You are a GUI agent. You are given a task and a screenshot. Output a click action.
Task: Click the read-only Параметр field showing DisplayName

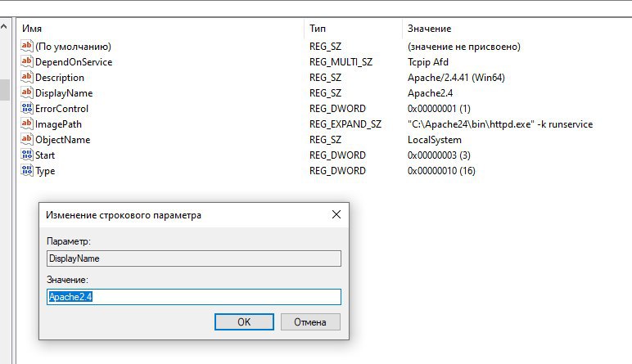[x=194, y=258]
